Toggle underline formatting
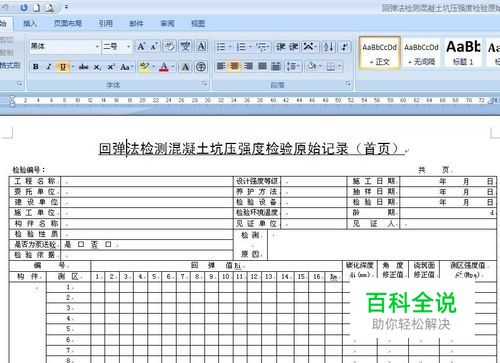This screenshot has height=363, width=500. [x=62, y=67]
